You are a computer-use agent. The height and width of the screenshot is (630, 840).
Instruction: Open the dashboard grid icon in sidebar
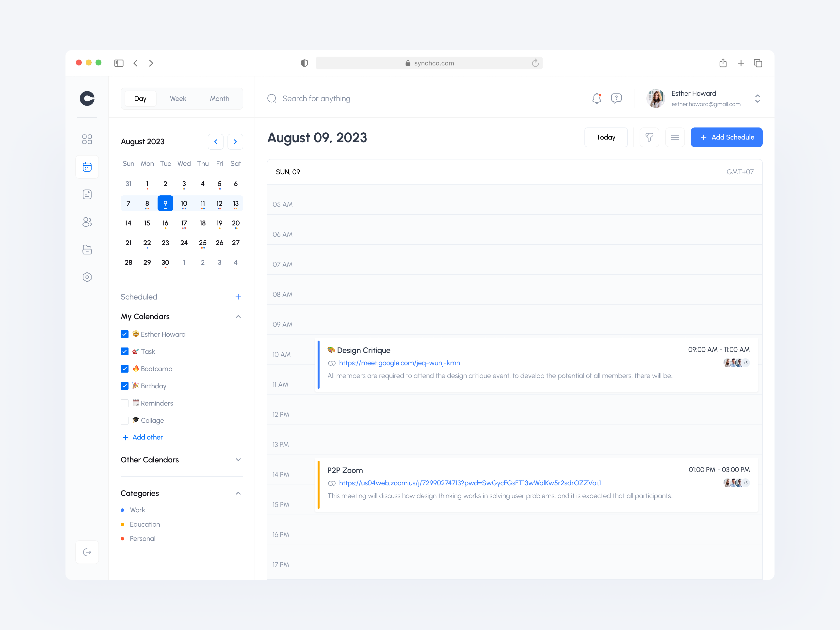tap(87, 139)
